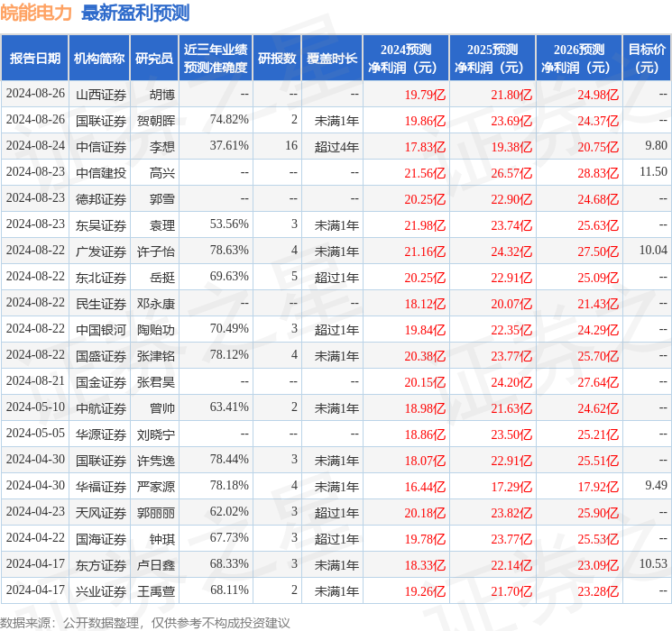Click the 53.56% accuracy value

pos(229,224)
